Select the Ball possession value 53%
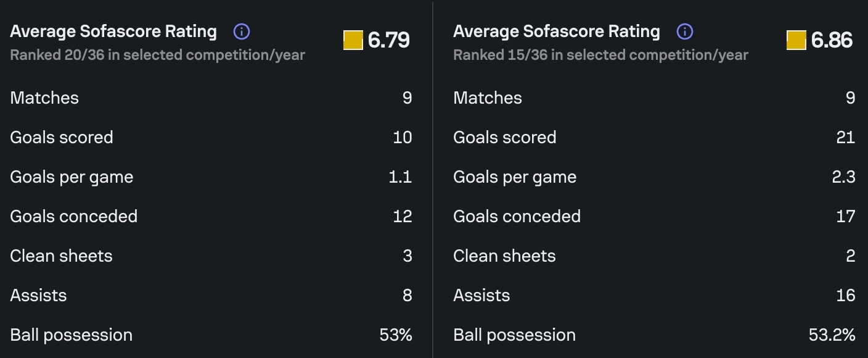This screenshot has height=358, width=868. click(x=396, y=335)
